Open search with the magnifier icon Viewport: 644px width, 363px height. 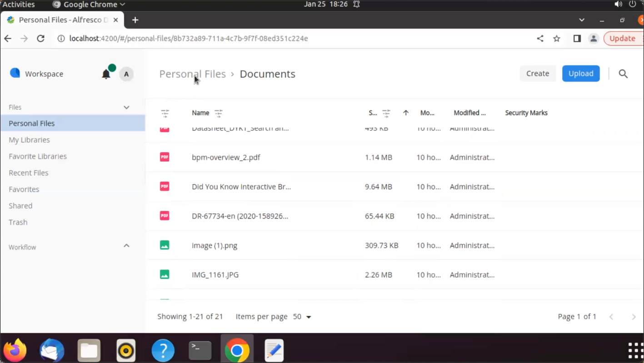623,73
